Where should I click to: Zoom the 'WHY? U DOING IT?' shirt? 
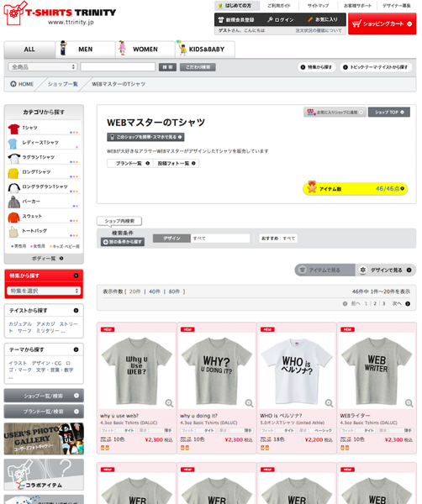point(249,403)
